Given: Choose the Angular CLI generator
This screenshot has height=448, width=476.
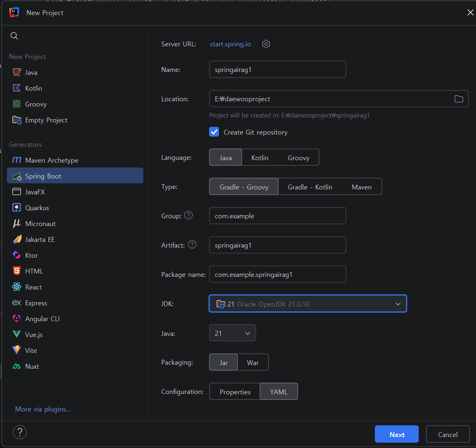Looking at the screenshot, I should click(x=75, y=319).
